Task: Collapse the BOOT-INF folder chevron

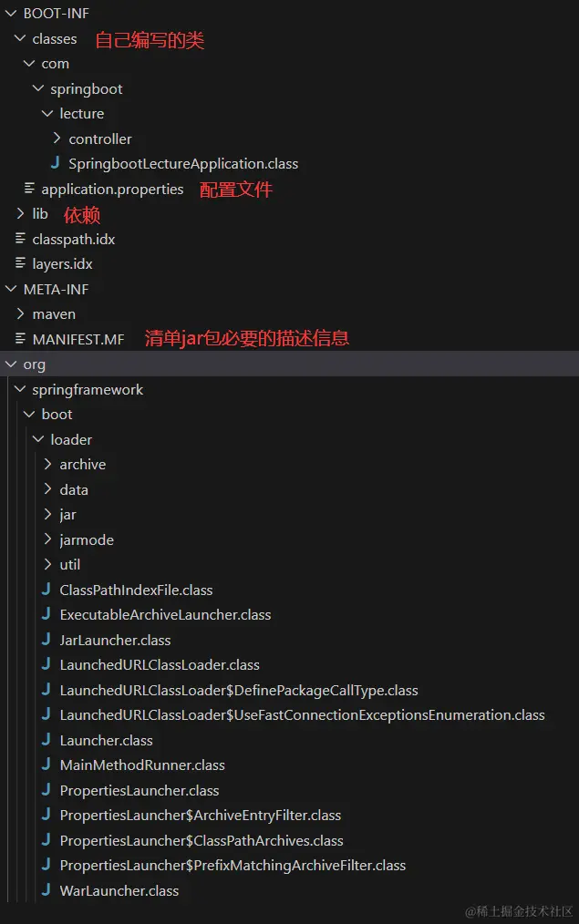Action: point(11,13)
